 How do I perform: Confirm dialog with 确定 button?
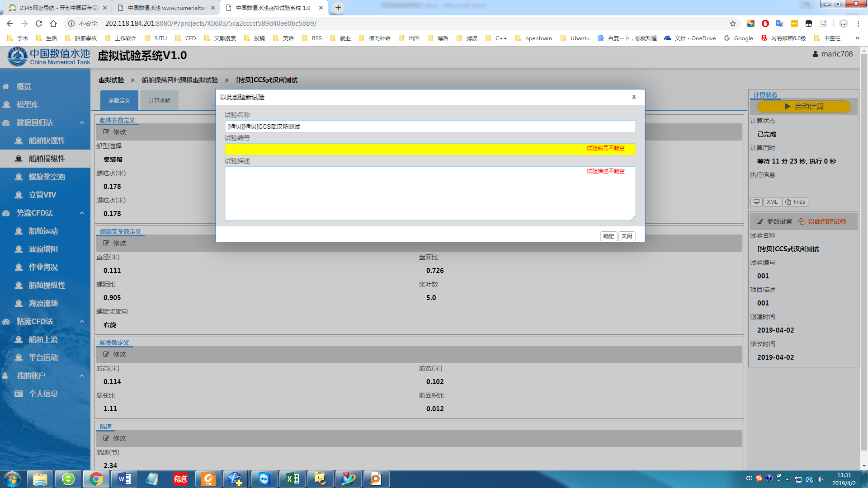click(x=608, y=236)
